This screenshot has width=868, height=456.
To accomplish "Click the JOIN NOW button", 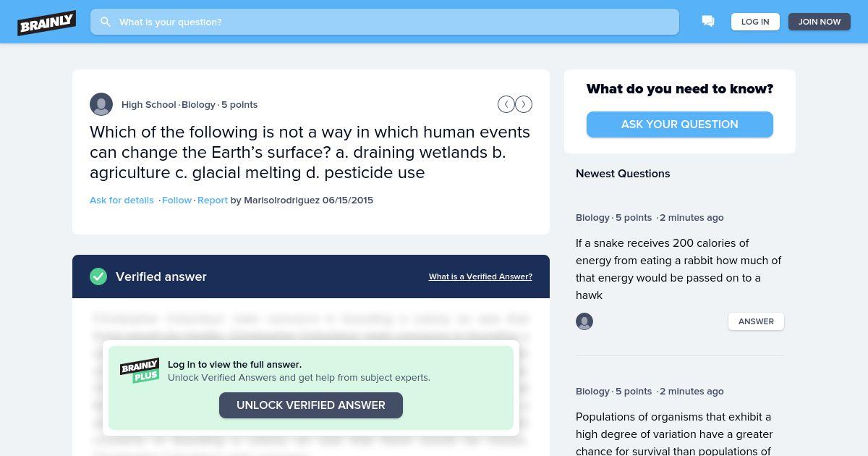I will pyautogui.click(x=820, y=22).
